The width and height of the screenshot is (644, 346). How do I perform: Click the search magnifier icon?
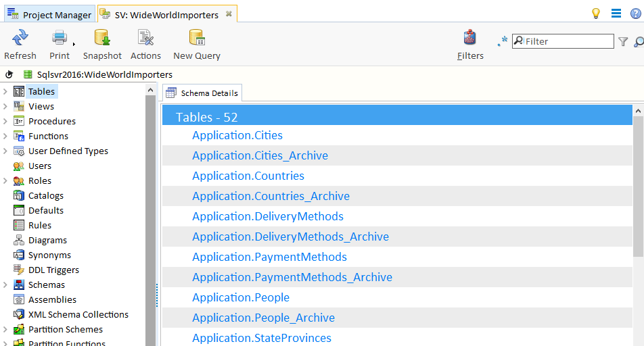point(639,41)
